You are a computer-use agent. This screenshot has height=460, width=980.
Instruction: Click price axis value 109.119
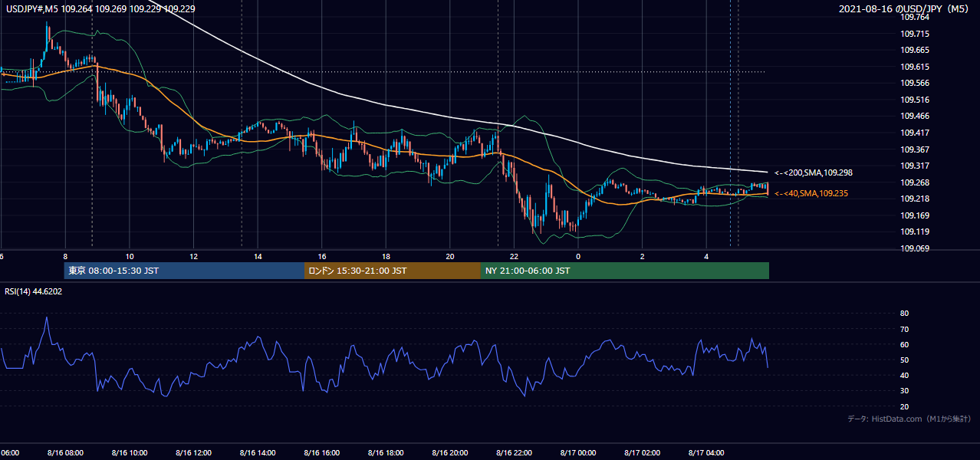[915, 232]
